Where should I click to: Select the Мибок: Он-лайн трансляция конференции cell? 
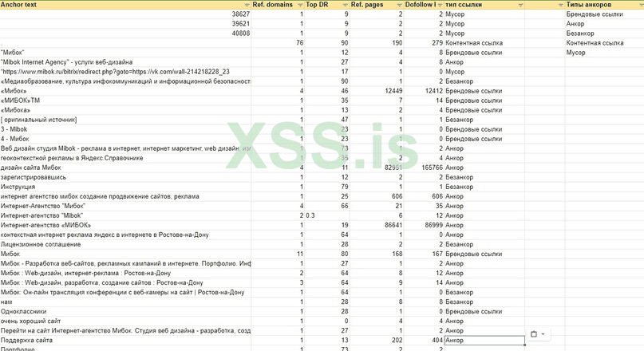125,292
